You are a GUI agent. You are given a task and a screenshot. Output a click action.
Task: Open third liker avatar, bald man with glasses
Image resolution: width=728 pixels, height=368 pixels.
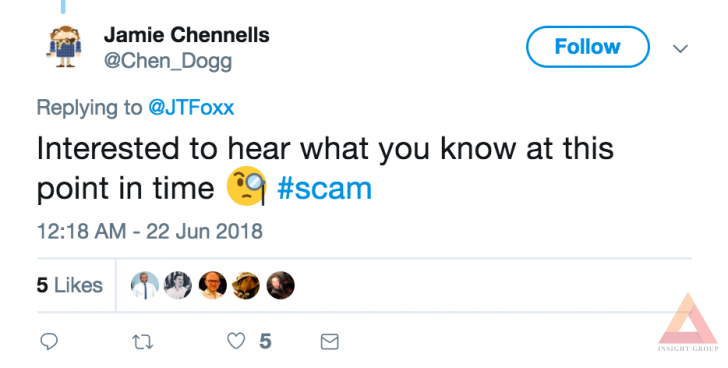(213, 285)
